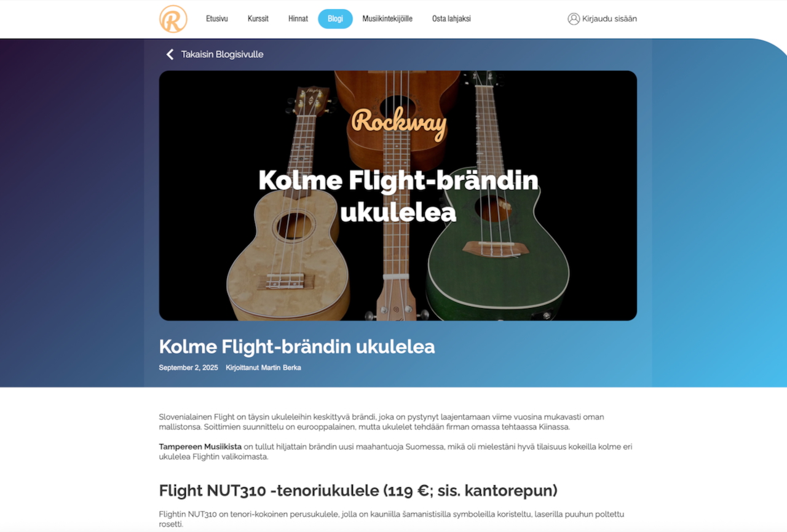The width and height of the screenshot is (787, 532).
Task: Open the Hinnat menu item
Action: coord(298,19)
